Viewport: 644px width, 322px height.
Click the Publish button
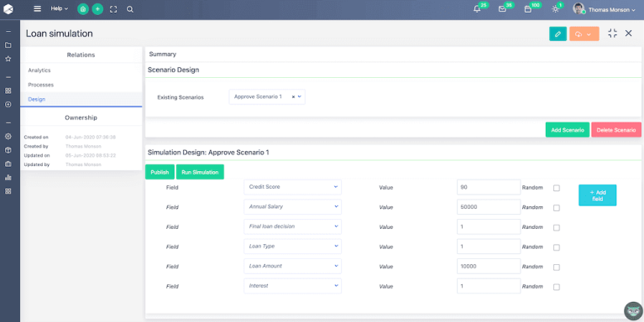tap(160, 172)
